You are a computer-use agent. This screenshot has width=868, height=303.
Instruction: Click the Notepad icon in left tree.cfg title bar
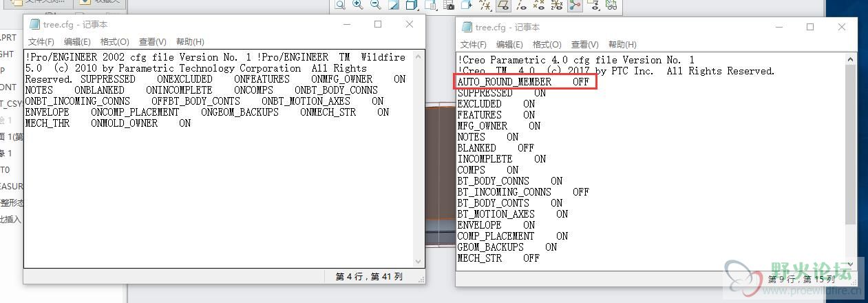point(34,24)
